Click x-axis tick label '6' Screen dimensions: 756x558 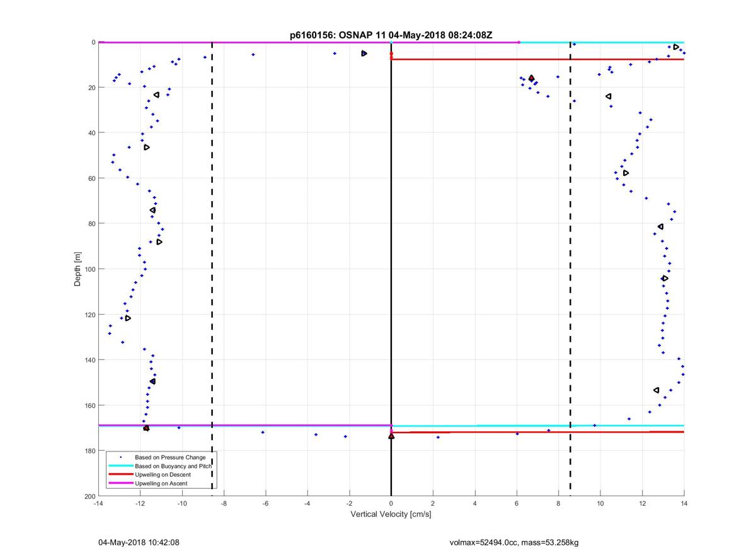click(x=517, y=503)
